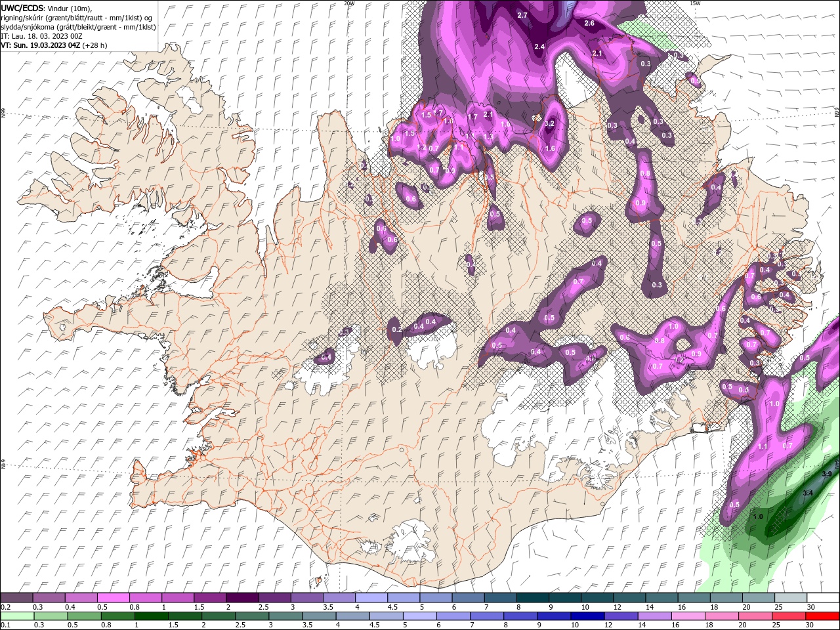Viewport: 840px width, 630px height.
Task: Select the light pink 16 rain-scale swatch
Action: click(688, 616)
